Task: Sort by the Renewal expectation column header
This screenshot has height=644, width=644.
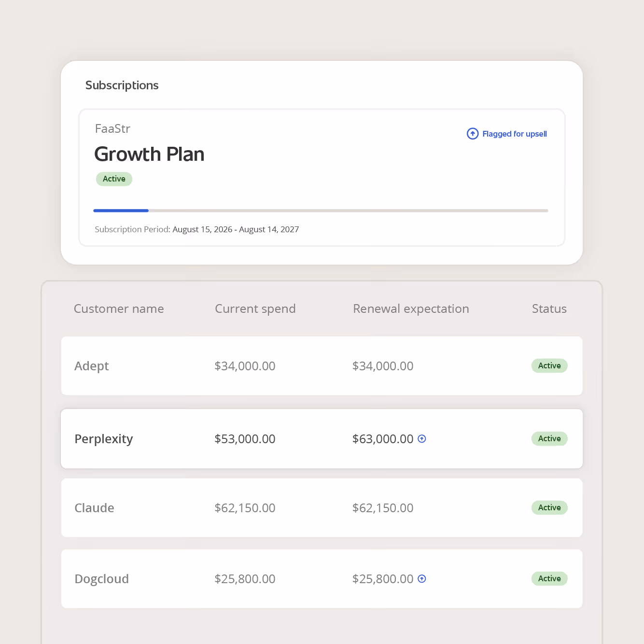Action: click(x=411, y=308)
